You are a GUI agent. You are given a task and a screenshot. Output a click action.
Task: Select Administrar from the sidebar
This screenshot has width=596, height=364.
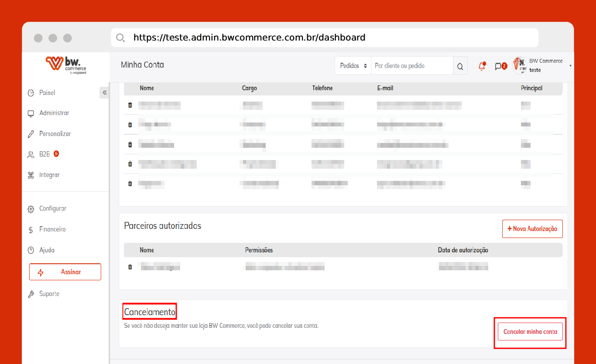[x=54, y=113]
